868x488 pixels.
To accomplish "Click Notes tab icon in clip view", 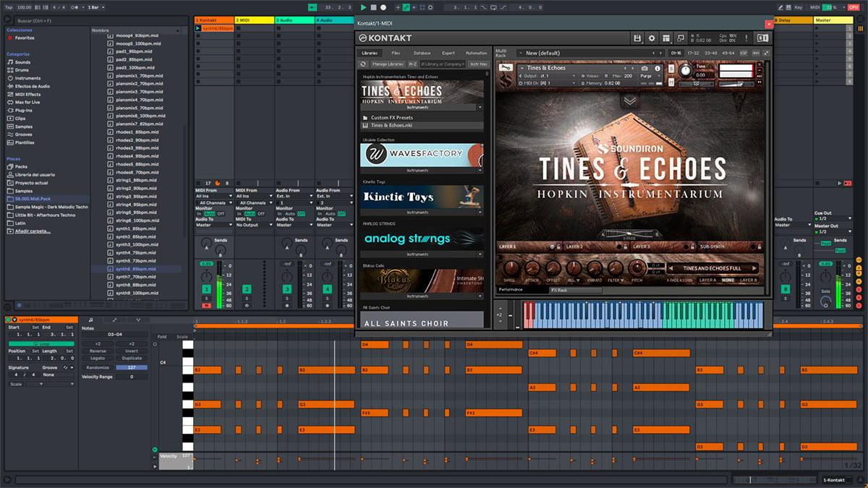I will 90,320.
